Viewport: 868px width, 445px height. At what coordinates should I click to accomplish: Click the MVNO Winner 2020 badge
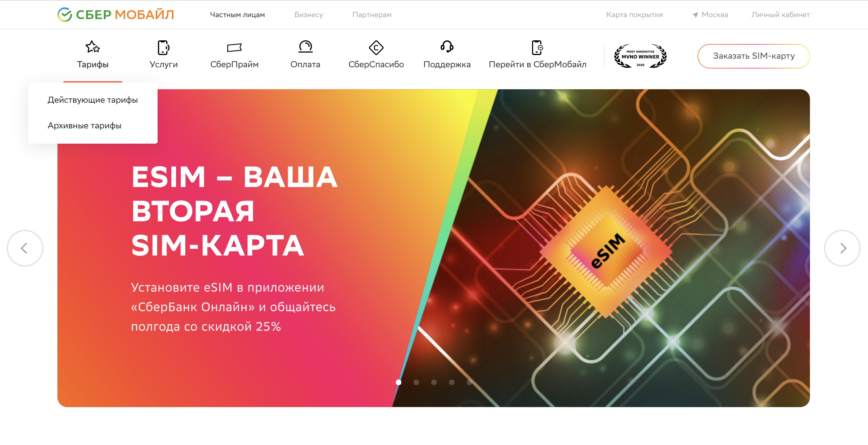tap(640, 56)
